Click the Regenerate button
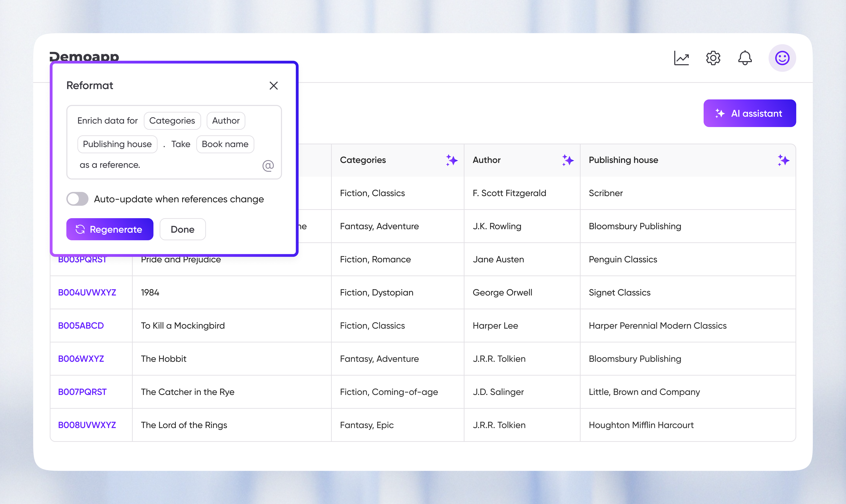The width and height of the screenshot is (846, 504). [109, 229]
